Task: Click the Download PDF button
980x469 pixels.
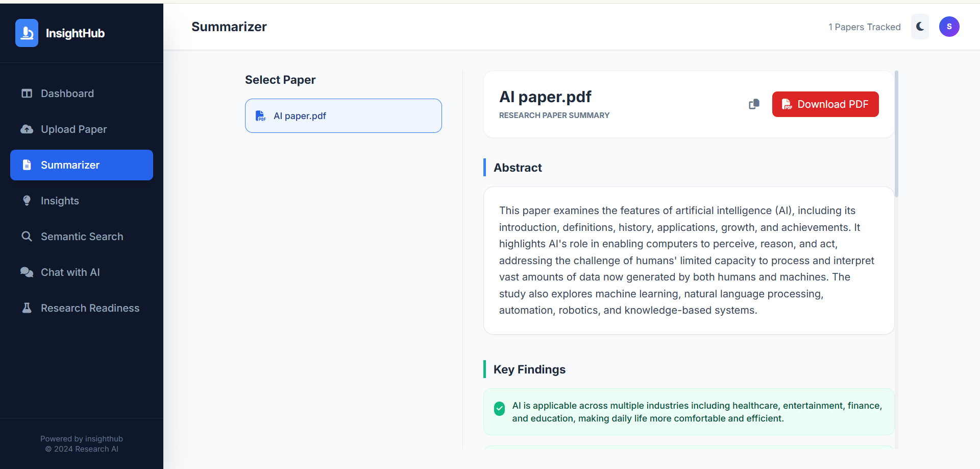Action: [825, 104]
